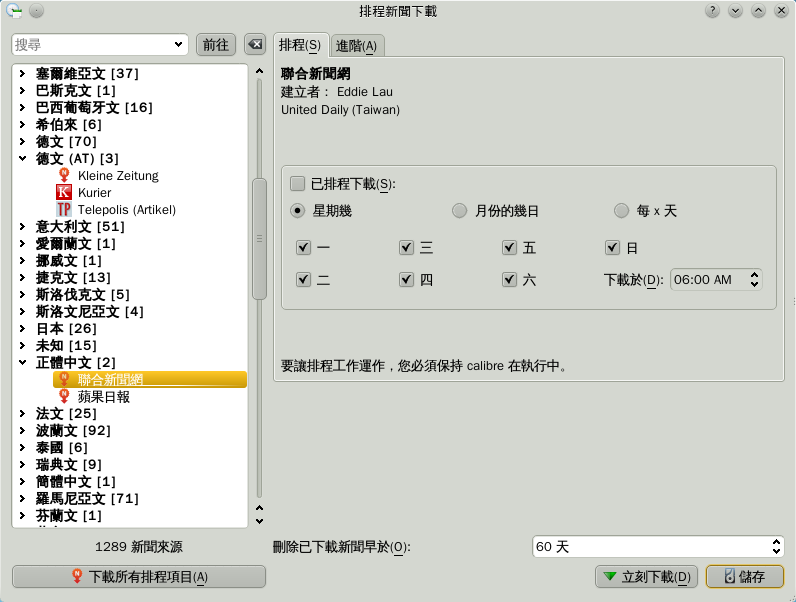Click 下載所有排程項目(A) button
This screenshot has width=796, height=602.
139,577
